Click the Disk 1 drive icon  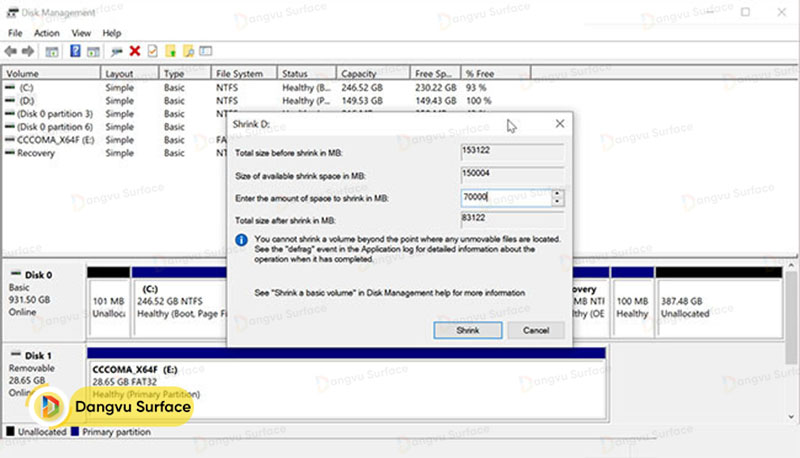16,354
